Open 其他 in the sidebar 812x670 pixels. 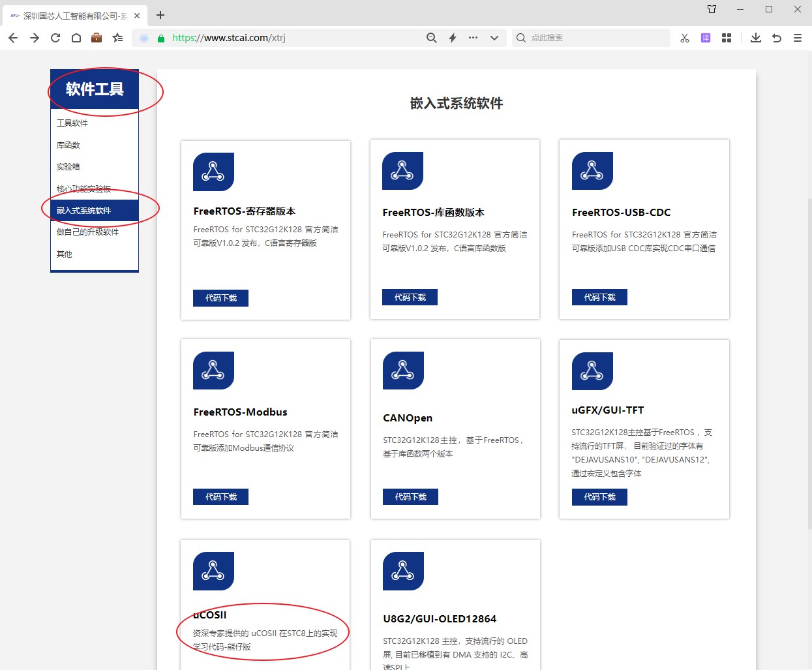[65, 254]
